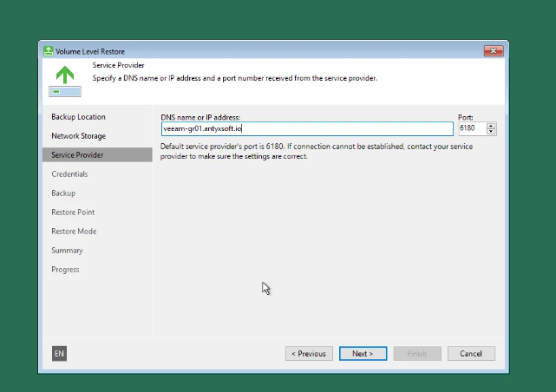Click inside the Port number field
Viewport: 556px width, 392px height.
(471, 128)
